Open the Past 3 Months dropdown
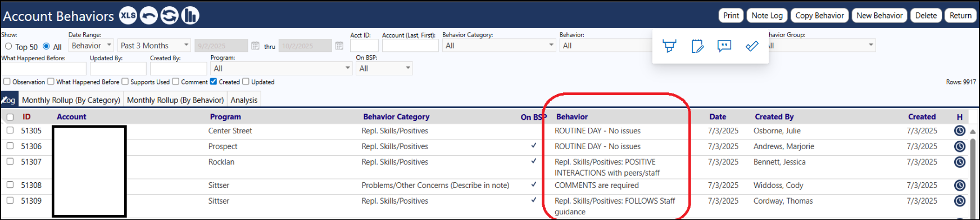 (x=154, y=46)
